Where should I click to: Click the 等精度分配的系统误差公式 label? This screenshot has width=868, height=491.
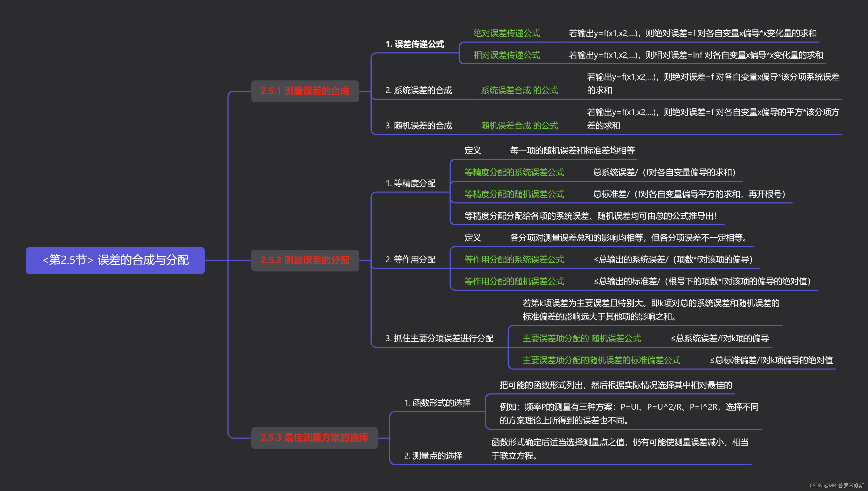pyautogui.click(x=514, y=173)
